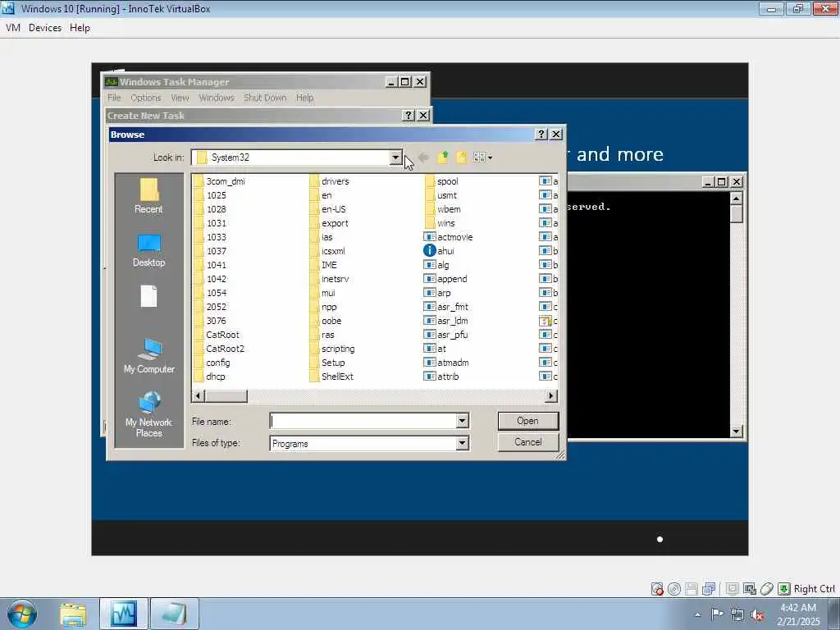Select the scripting folder
The image size is (840, 630).
331,348
